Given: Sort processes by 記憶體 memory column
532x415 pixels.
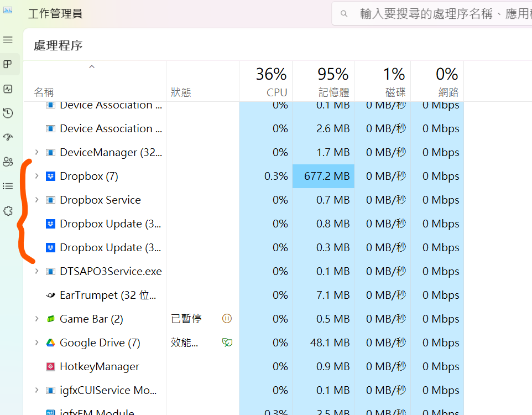Looking at the screenshot, I should [324, 81].
